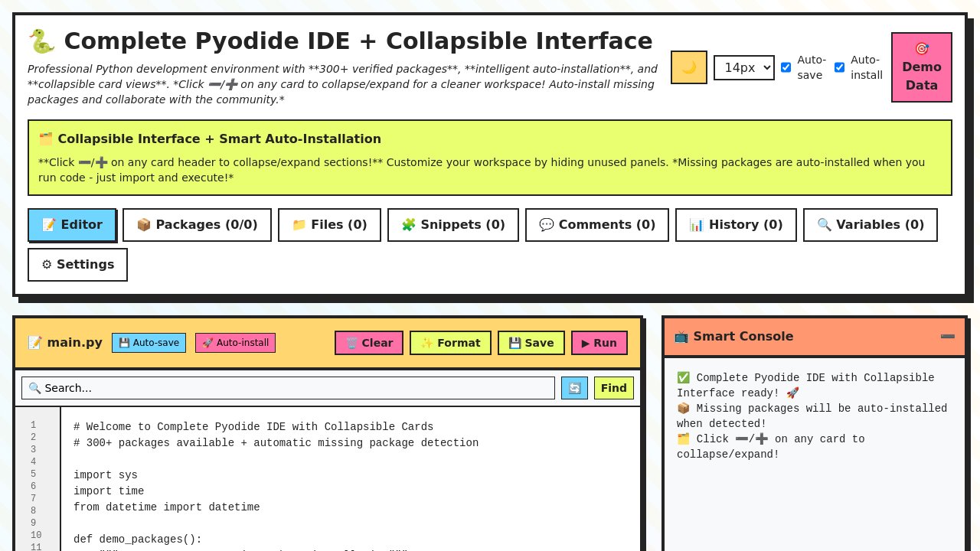
Task: View the History (0) tab
Action: pos(736,225)
